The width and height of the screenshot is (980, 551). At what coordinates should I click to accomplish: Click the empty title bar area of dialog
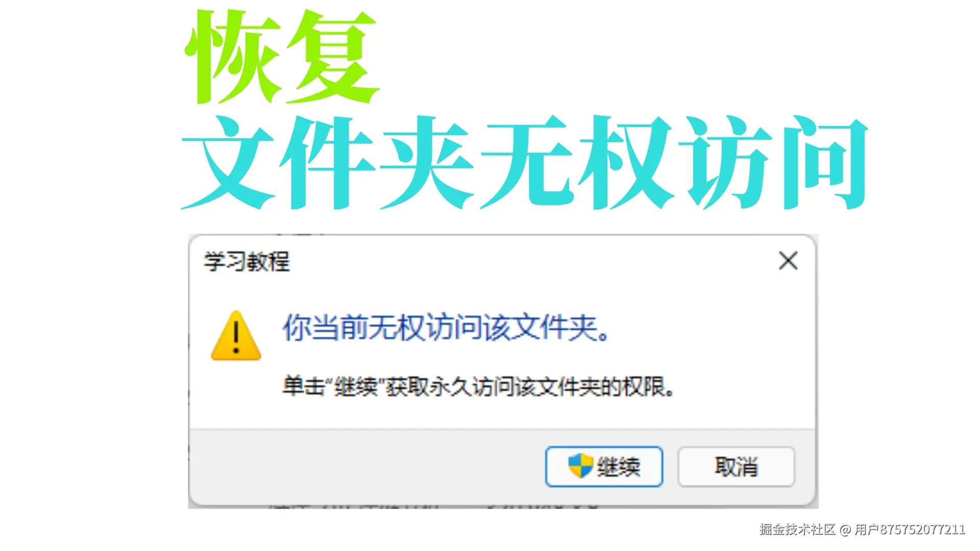click(x=531, y=261)
